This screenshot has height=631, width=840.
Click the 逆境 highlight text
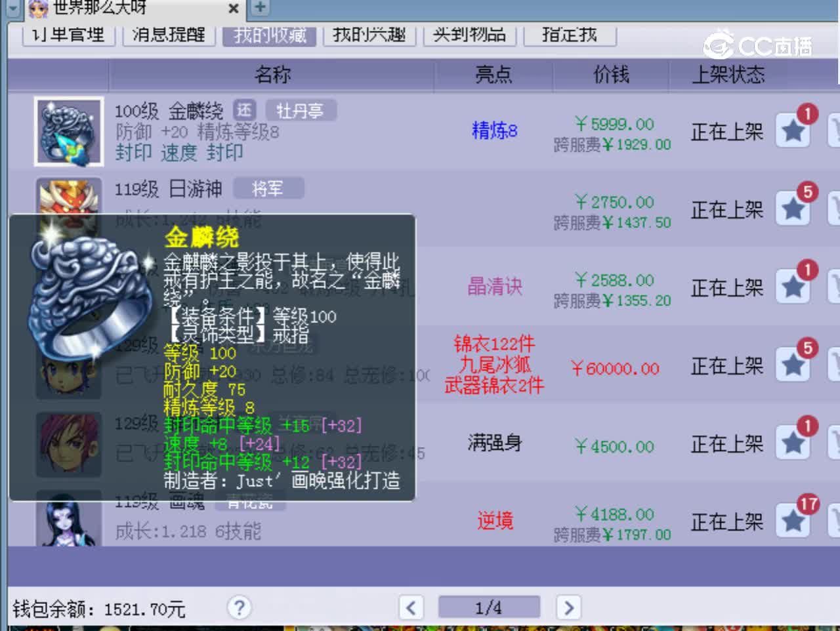point(495,521)
